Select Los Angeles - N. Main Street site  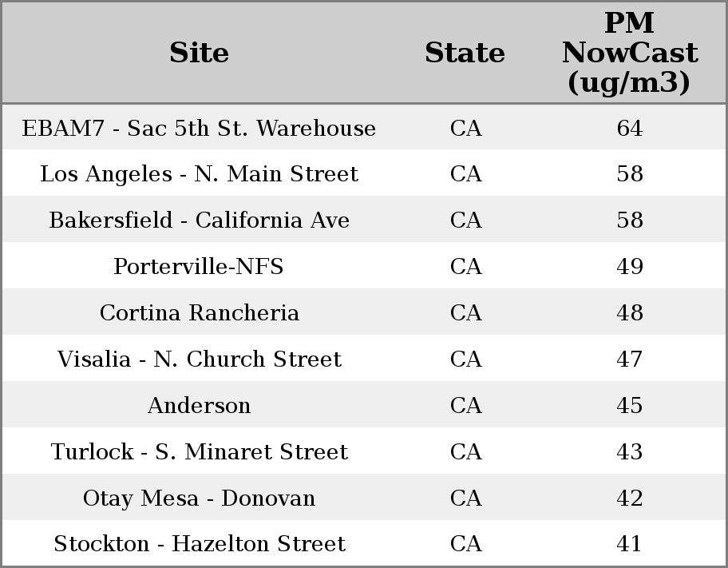coord(199,174)
